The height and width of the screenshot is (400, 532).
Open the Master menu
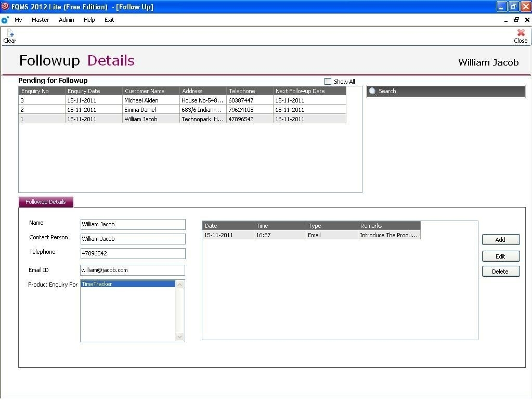40,20
